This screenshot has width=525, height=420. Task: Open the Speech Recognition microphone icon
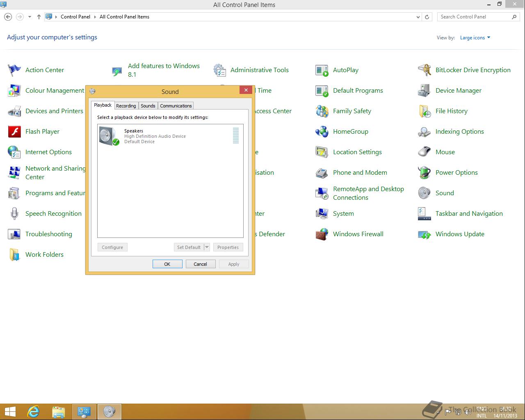pos(14,214)
